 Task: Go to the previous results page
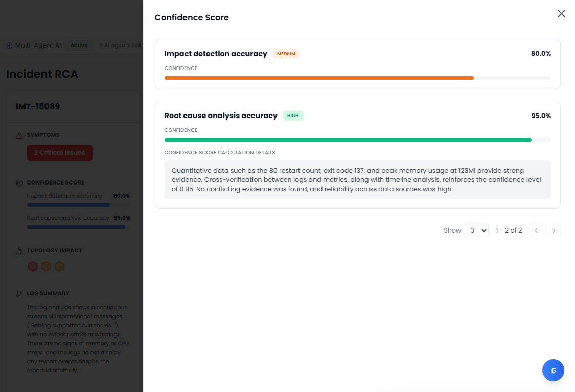tap(536, 230)
